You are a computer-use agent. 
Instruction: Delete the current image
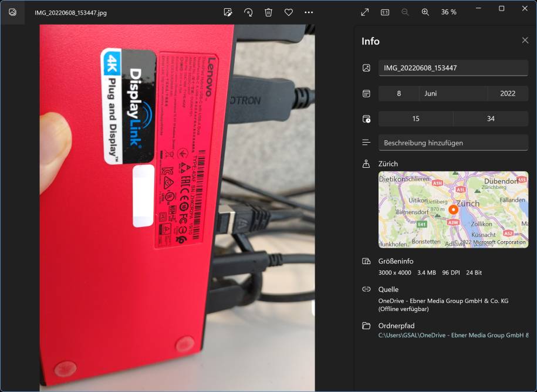click(x=268, y=12)
